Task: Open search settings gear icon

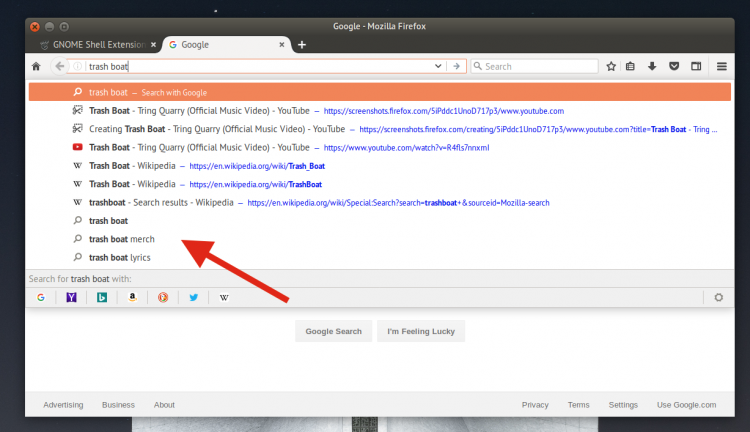Action: coord(718,298)
